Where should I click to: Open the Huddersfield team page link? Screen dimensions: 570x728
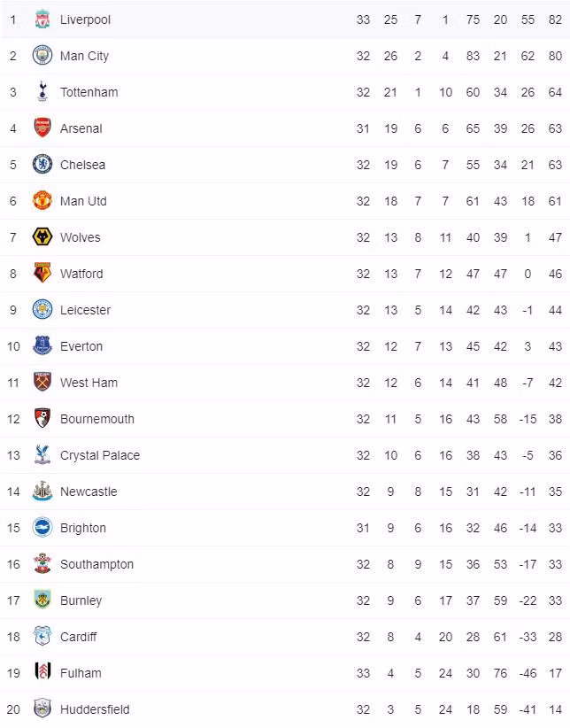[95, 709]
